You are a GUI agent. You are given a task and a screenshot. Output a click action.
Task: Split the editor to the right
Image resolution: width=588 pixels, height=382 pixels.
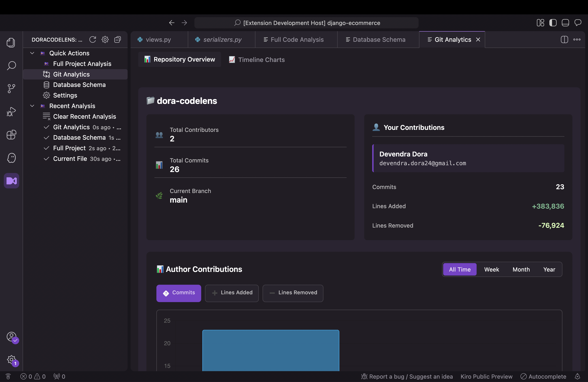coord(564,40)
